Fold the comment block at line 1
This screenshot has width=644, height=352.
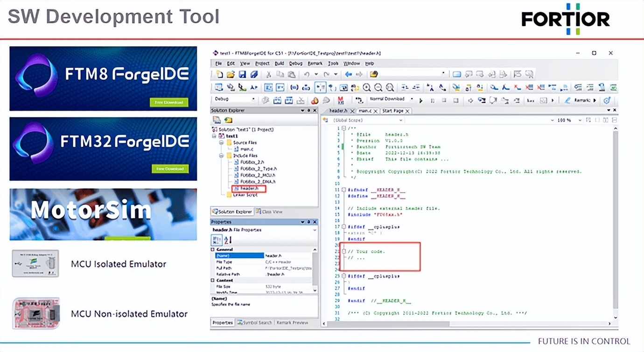344,128
